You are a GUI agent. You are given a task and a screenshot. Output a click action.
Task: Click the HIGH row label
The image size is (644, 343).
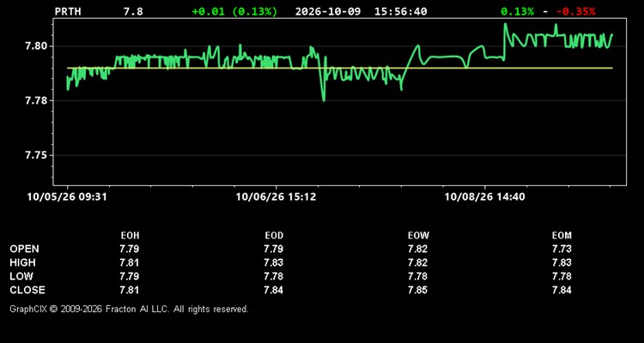pyautogui.click(x=22, y=262)
